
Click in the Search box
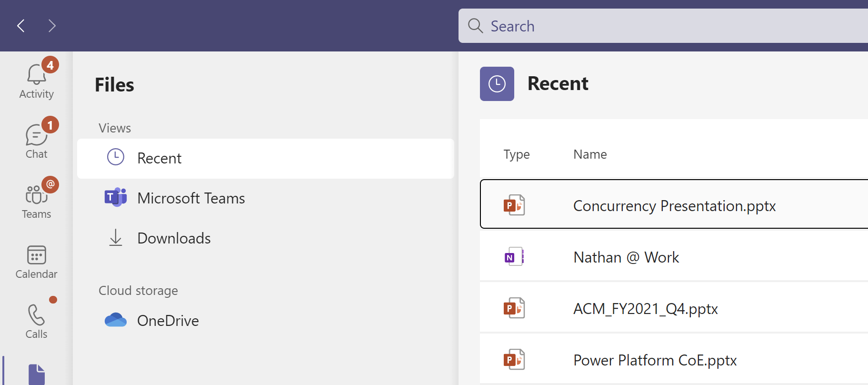(667, 26)
